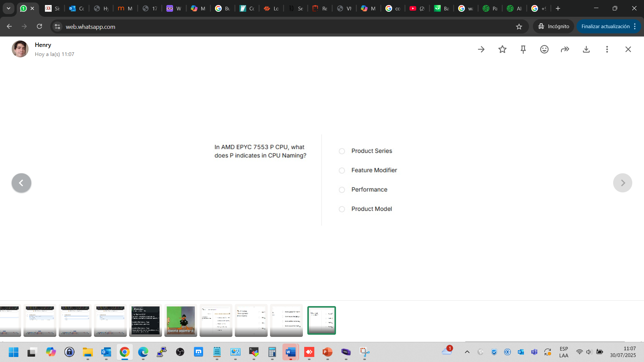Viewport: 644px width, 362px height.
Task: Launch OBS Studio from the taskbar
Action: click(x=180, y=352)
